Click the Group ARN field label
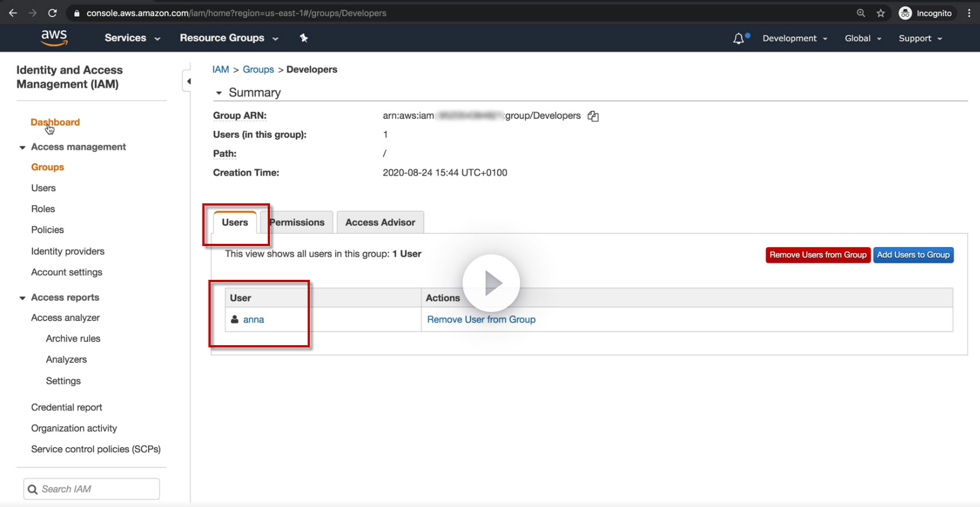Image resolution: width=980 pixels, height=507 pixels. pyautogui.click(x=239, y=116)
